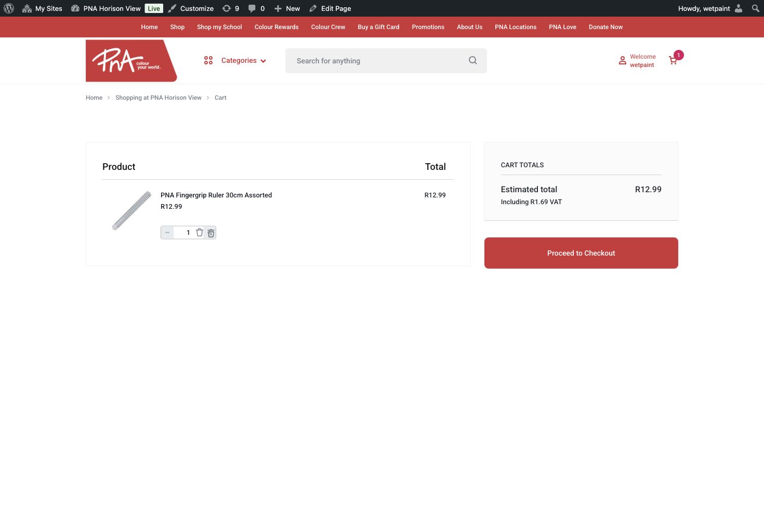Image resolution: width=764 pixels, height=532 pixels.
Task: Click the Estimated total R12.99 amount
Action: [648, 190]
